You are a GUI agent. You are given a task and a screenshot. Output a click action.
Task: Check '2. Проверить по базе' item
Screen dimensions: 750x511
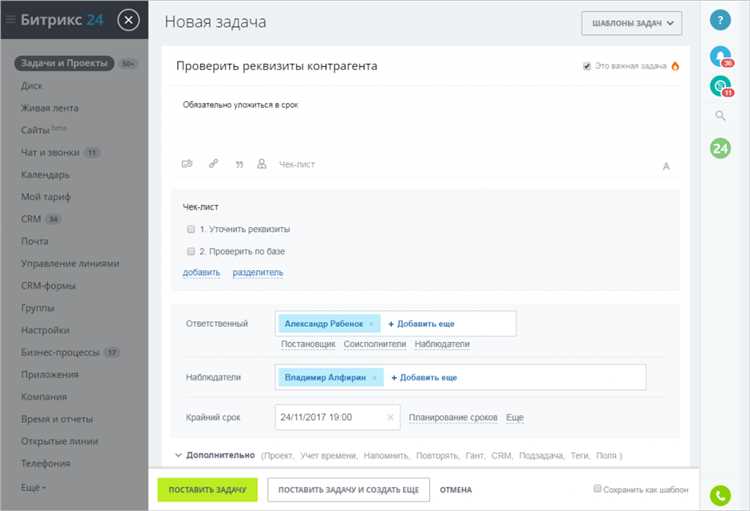[x=191, y=251]
